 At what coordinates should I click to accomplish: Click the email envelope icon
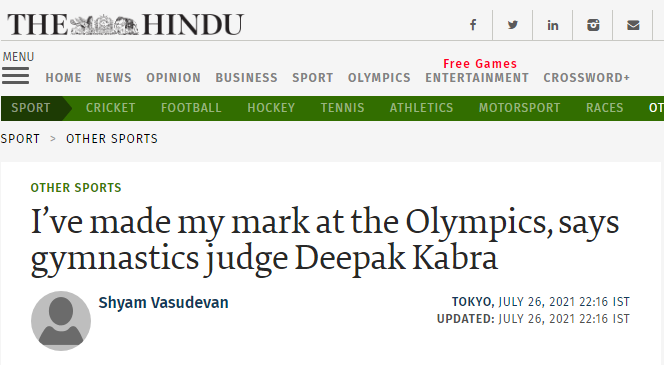(633, 25)
